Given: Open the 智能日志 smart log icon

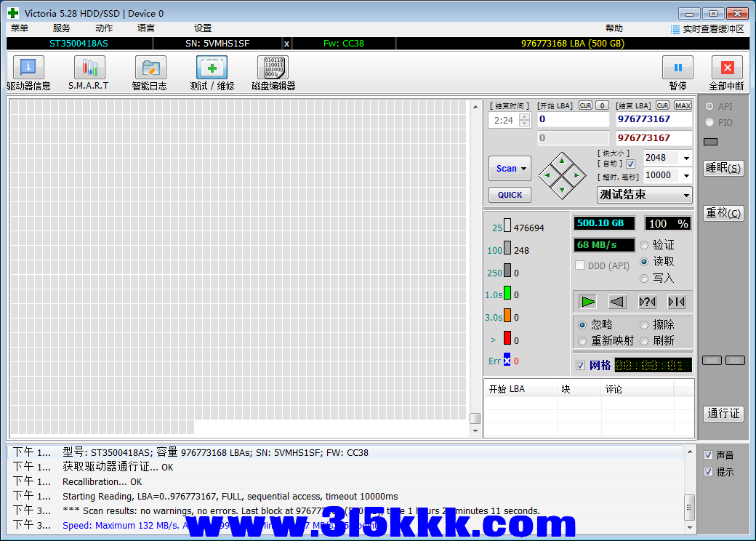Looking at the screenshot, I should point(150,68).
